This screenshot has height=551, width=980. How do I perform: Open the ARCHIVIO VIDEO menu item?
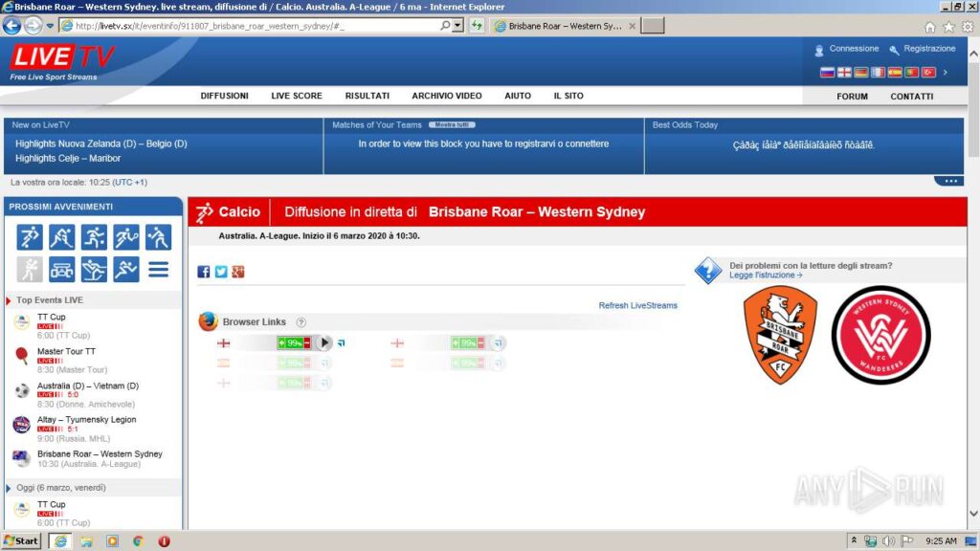447,96
